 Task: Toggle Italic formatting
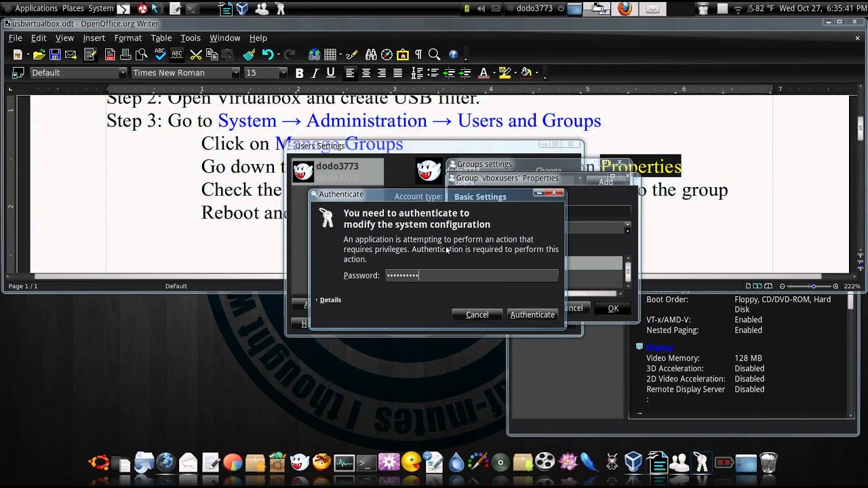[315, 73]
